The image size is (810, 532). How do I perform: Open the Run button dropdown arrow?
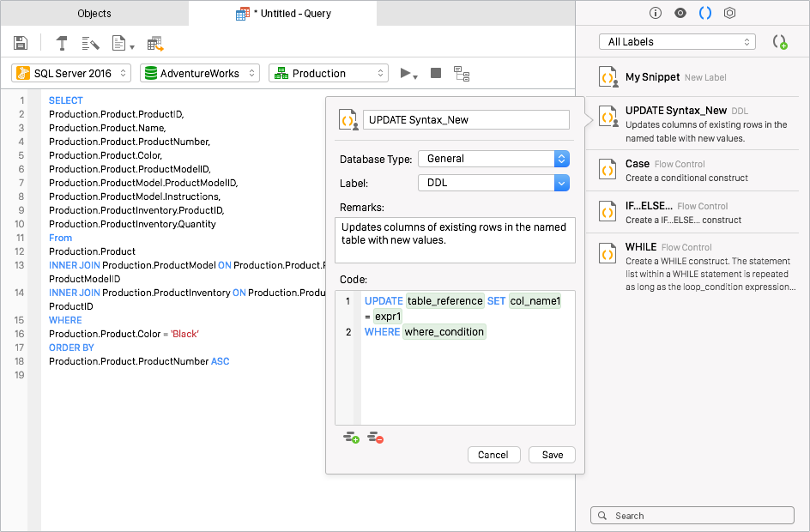[415, 77]
